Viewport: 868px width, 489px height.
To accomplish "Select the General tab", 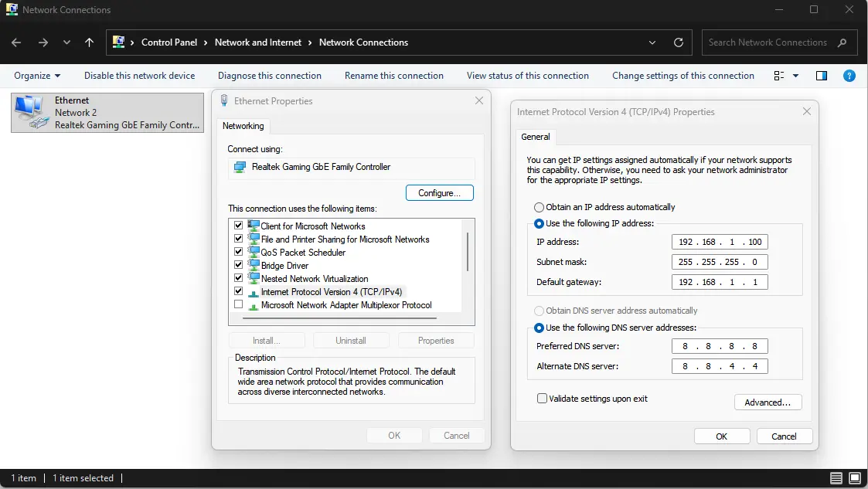I will [x=535, y=137].
